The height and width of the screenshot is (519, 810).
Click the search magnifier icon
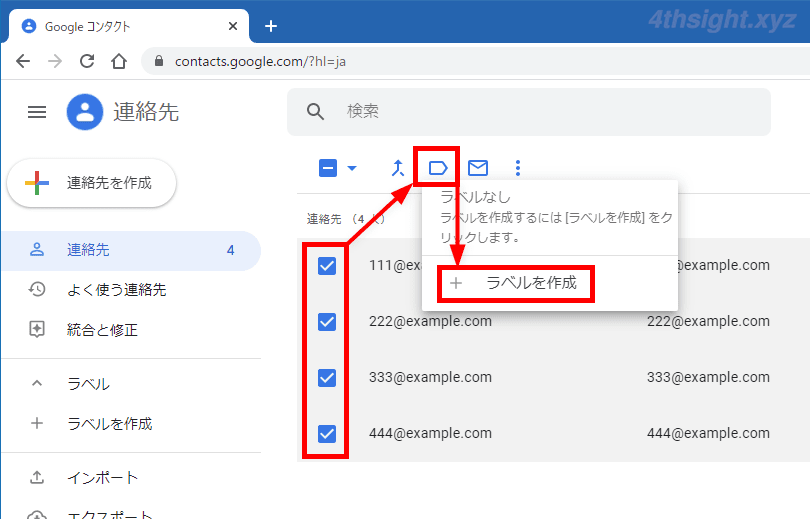(316, 112)
